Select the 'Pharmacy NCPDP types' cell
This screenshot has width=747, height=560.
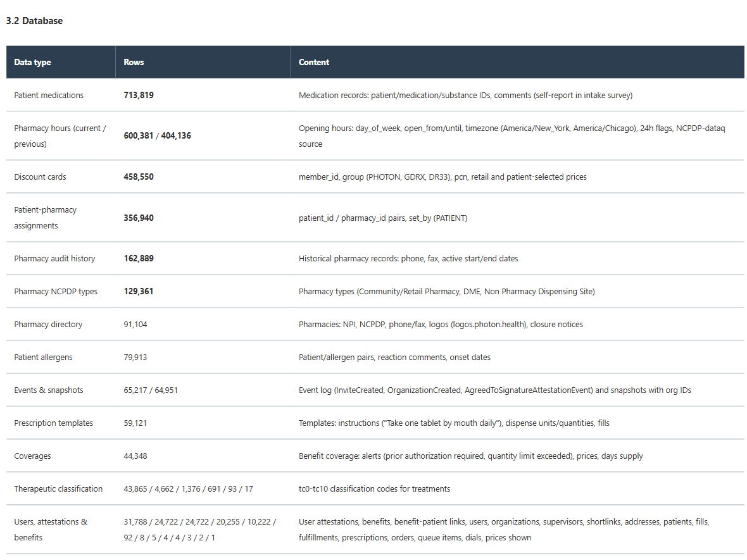click(x=56, y=292)
